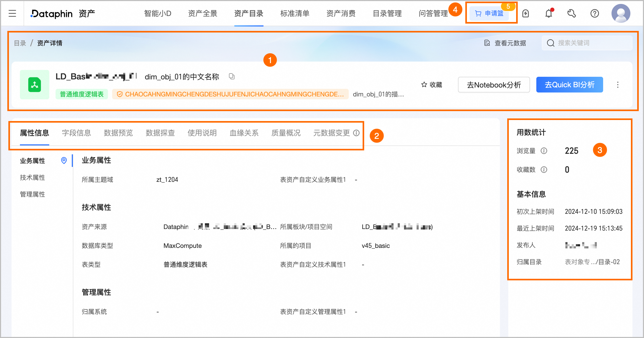
Task: Click the info icon beside 浏览量
Action: 544,151
